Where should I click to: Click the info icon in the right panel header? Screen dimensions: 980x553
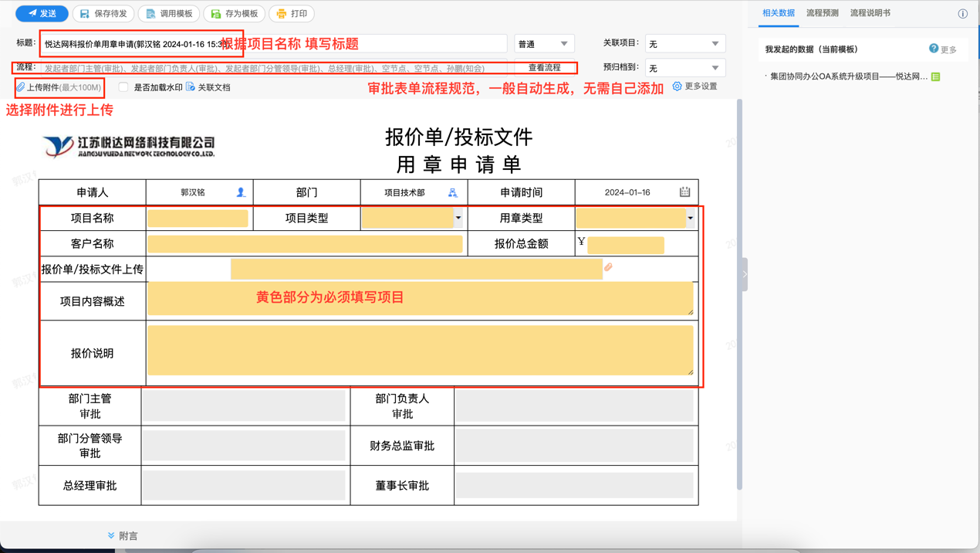[x=962, y=14]
